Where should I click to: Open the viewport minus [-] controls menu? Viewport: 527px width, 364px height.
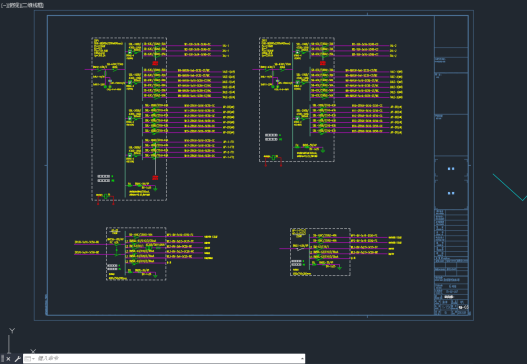point(2,5)
